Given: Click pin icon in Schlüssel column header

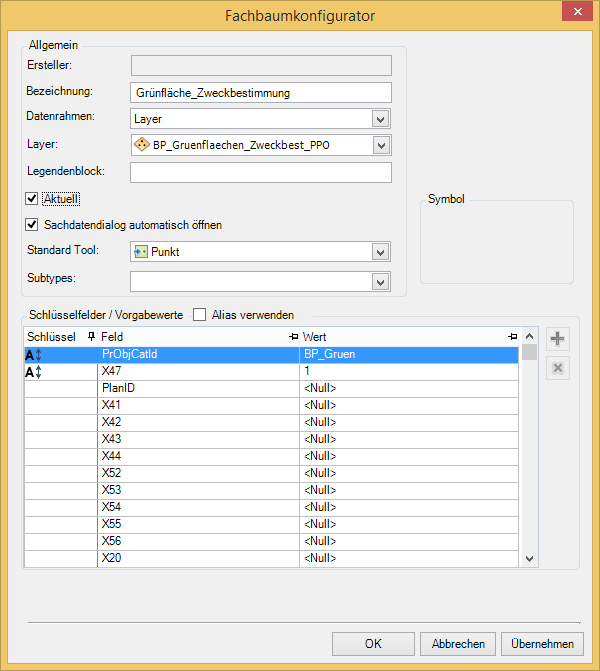Looking at the screenshot, I should click(92, 337).
